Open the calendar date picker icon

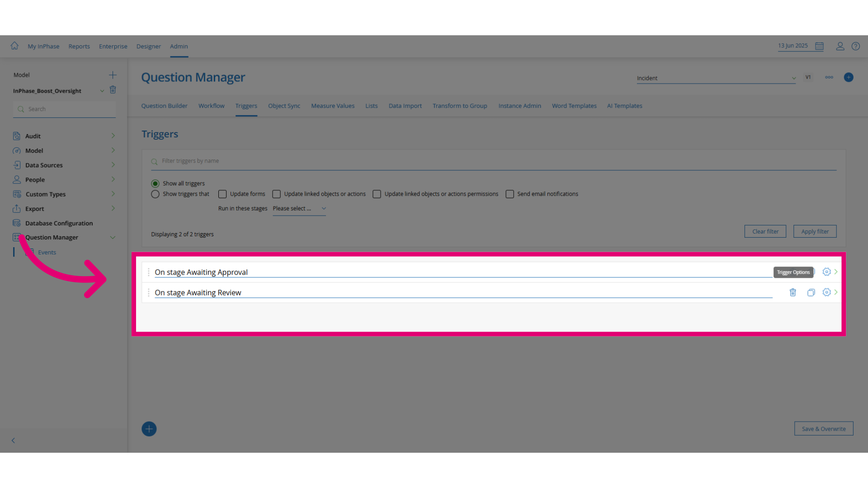(819, 46)
